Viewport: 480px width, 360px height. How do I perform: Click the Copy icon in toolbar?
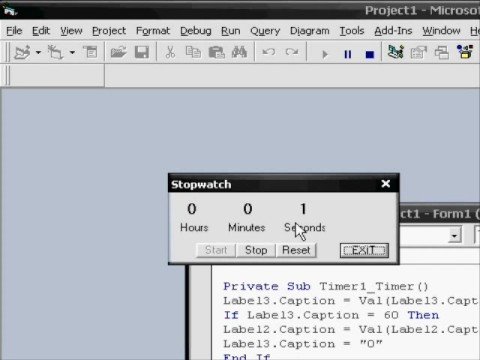click(193, 52)
